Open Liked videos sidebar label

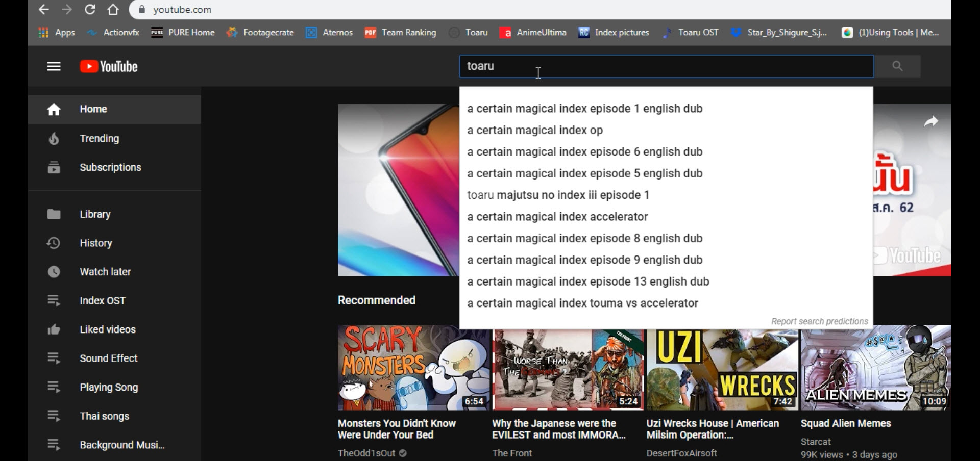(108, 329)
